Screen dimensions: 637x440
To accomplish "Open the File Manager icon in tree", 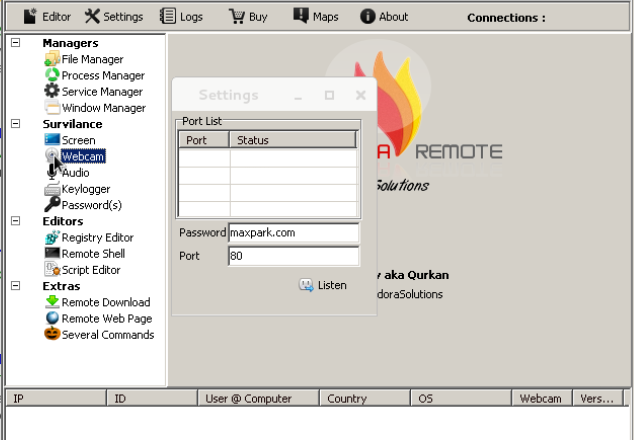I will [x=52, y=60].
